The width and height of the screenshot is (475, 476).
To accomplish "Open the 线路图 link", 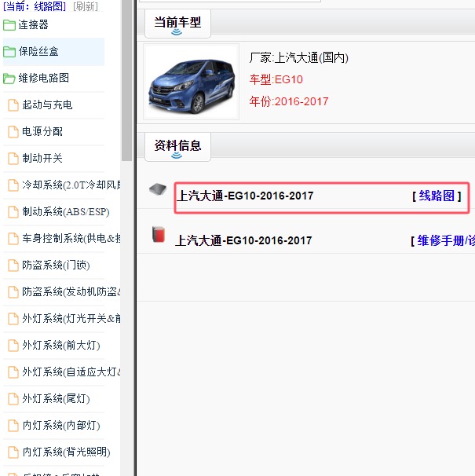I will pyautogui.click(x=437, y=196).
